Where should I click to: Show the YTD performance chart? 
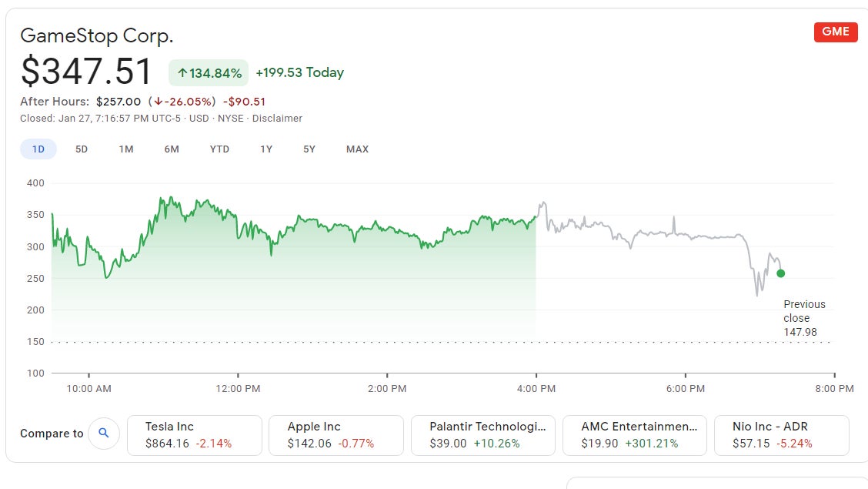coord(219,149)
